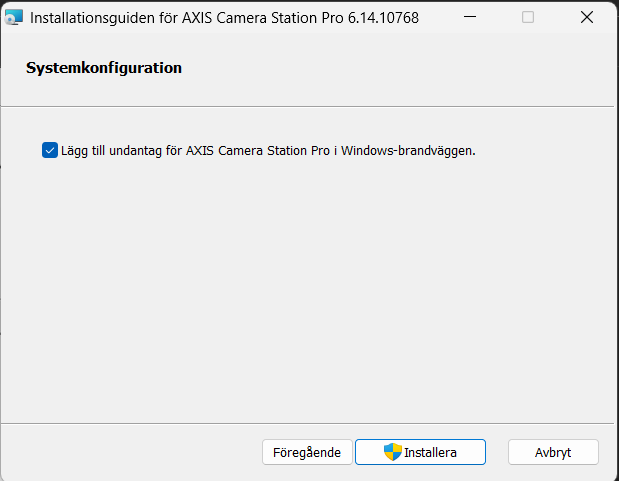Click the 'Lägg till undantag' label text
Screen dimensions: 619x481
(268, 151)
